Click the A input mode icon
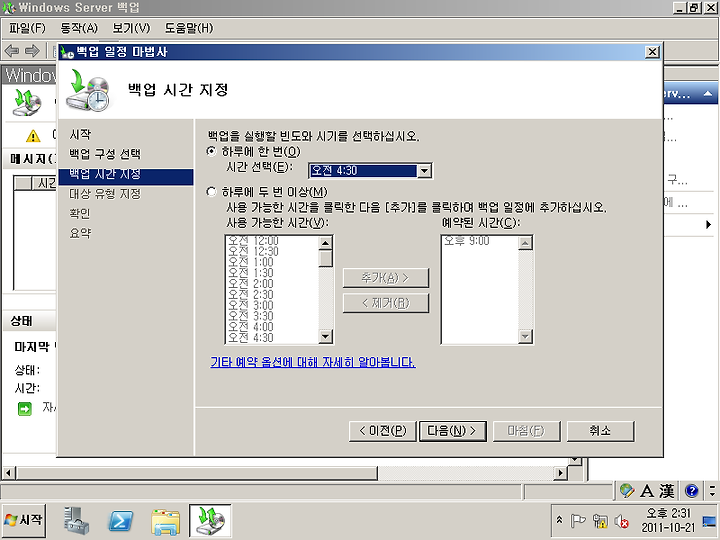Viewport: 720px width, 540px height. (647, 491)
